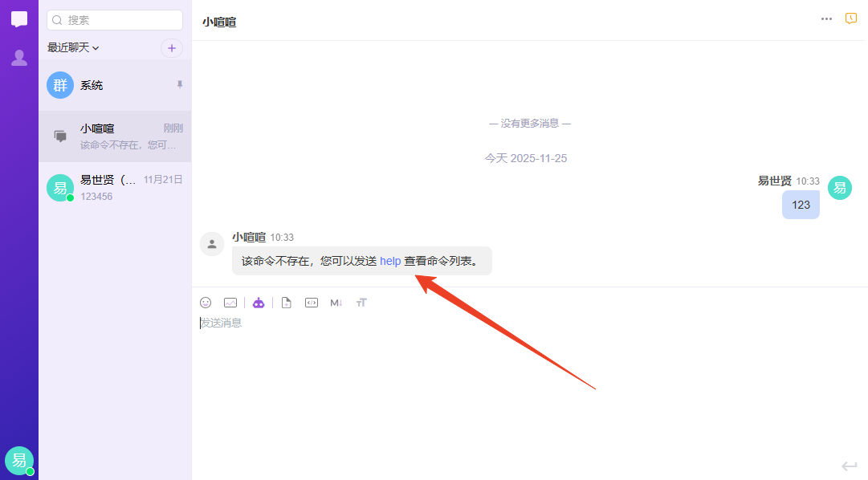The height and width of the screenshot is (480, 868).
Task: Click the screenshot capture icon
Action: coord(230,303)
